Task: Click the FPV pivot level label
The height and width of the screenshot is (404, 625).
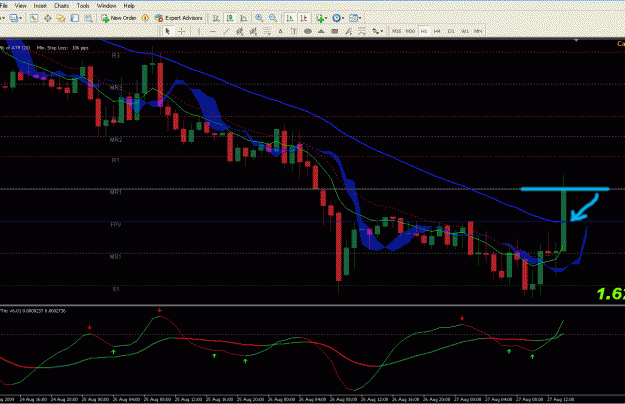Action: [x=116, y=225]
